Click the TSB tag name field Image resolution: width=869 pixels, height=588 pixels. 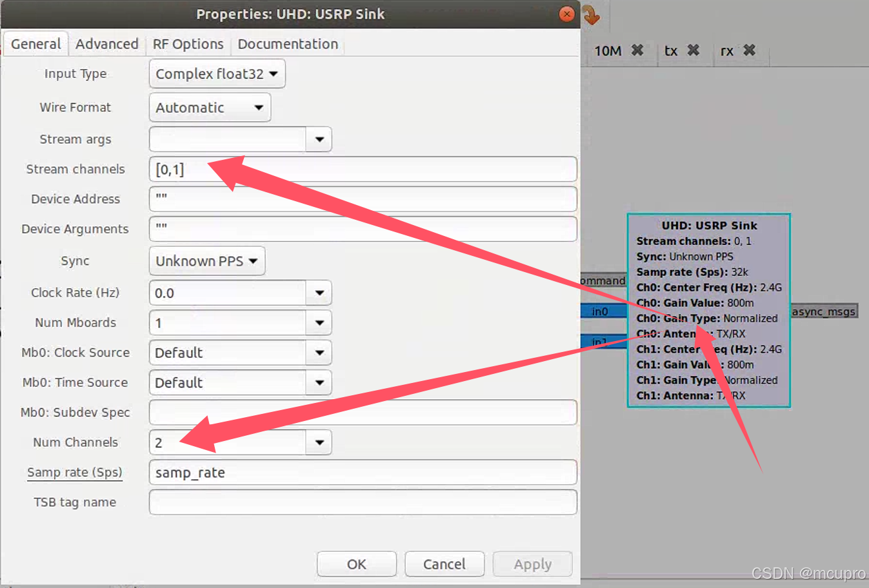(363, 502)
